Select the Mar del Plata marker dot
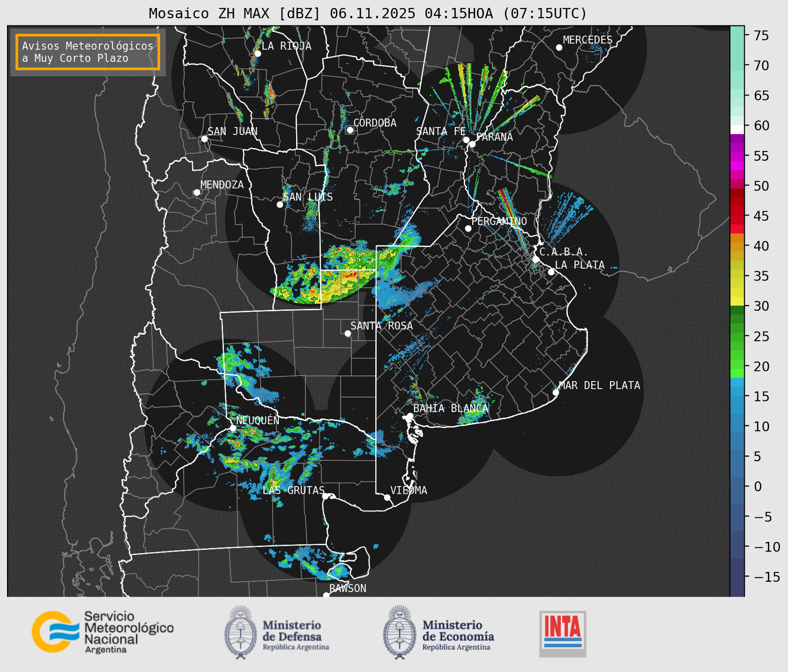Viewport: 788px width, 672px height. point(555,393)
